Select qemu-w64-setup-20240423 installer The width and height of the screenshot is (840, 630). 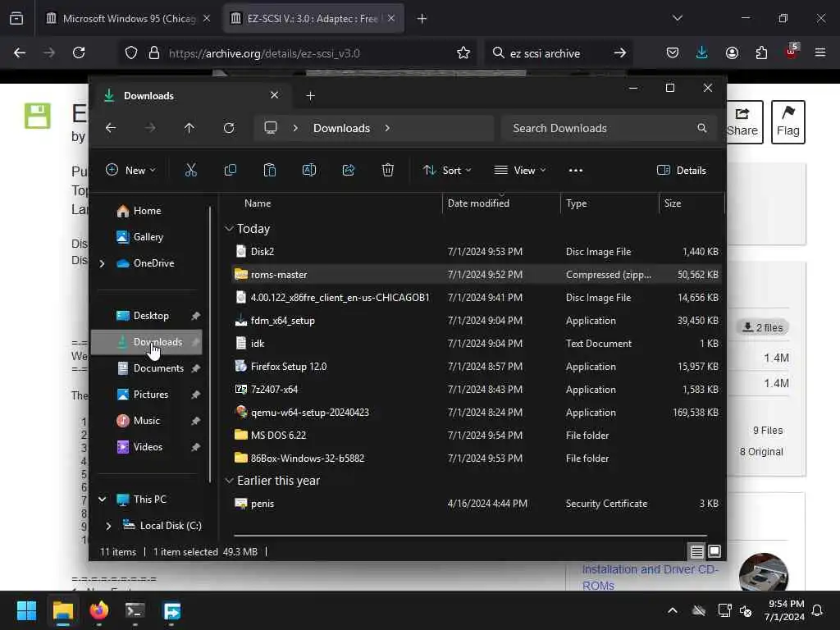click(477, 413)
